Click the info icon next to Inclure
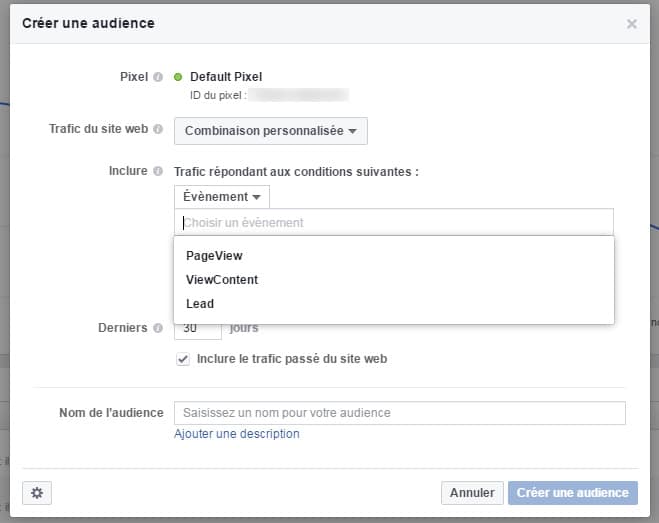 click(158, 171)
